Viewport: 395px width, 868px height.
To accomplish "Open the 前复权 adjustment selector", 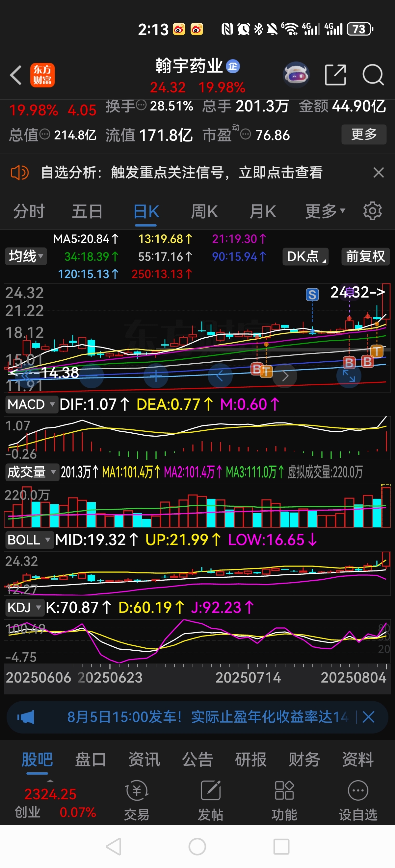I will click(366, 256).
